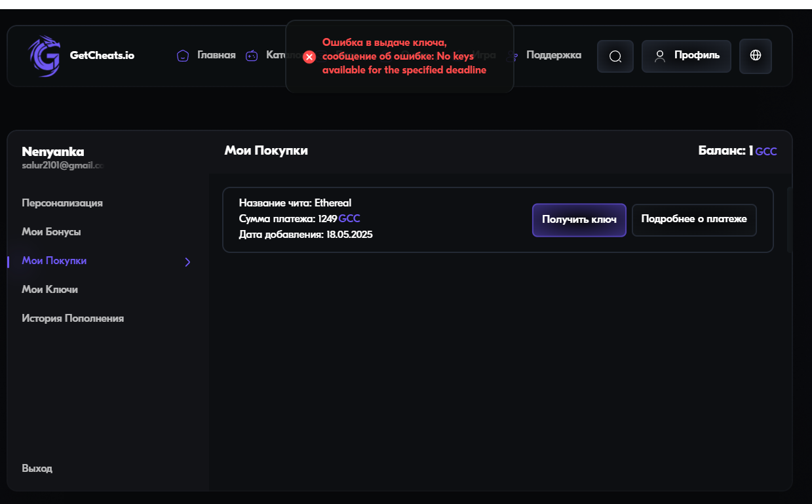Click Выход to log out
This screenshot has width=812, height=504.
click(x=37, y=469)
